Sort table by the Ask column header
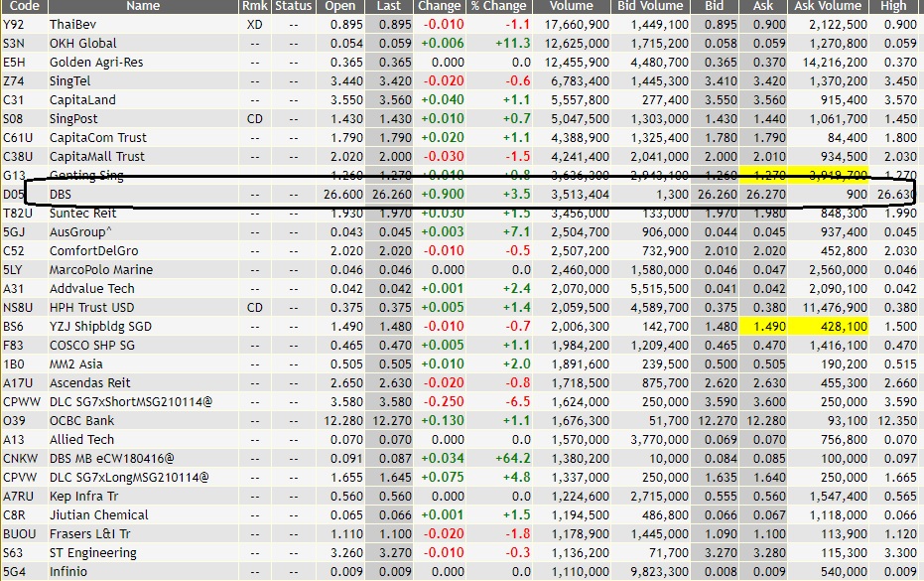 point(760,6)
